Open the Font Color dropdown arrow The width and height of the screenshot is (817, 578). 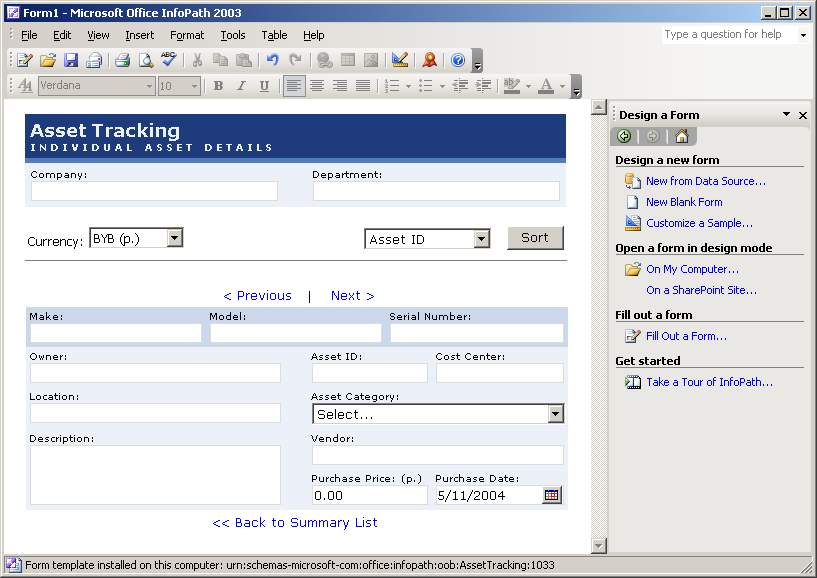[x=562, y=85]
